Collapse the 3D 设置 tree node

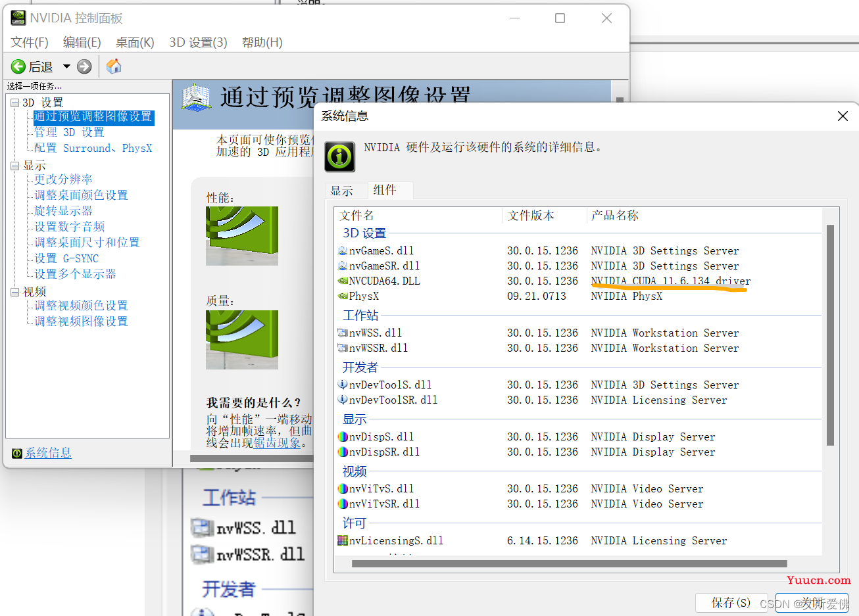coord(15,103)
